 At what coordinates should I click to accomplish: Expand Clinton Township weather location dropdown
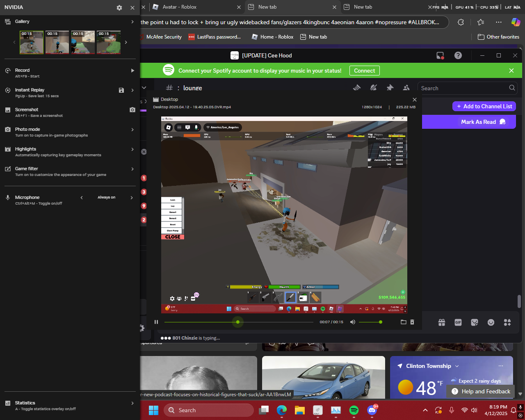pyautogui.click(x=457, y=366)
